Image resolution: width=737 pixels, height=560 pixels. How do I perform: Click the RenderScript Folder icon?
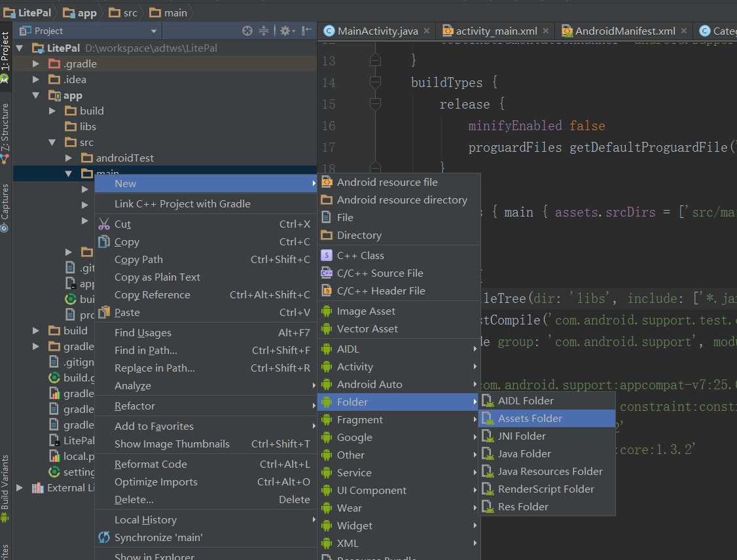click(x=488, y=489)
